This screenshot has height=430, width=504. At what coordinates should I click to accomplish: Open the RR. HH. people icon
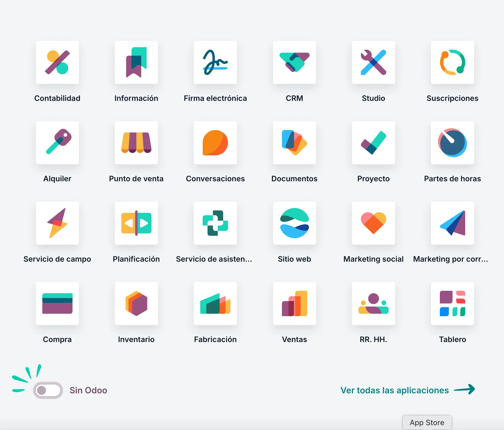coord(374,303)
